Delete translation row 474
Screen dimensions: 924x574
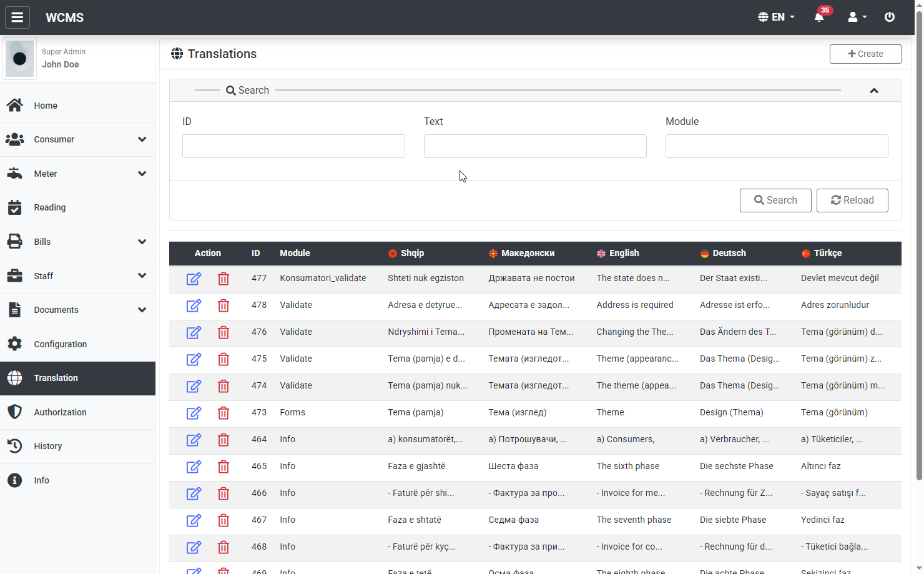[224, 386]
